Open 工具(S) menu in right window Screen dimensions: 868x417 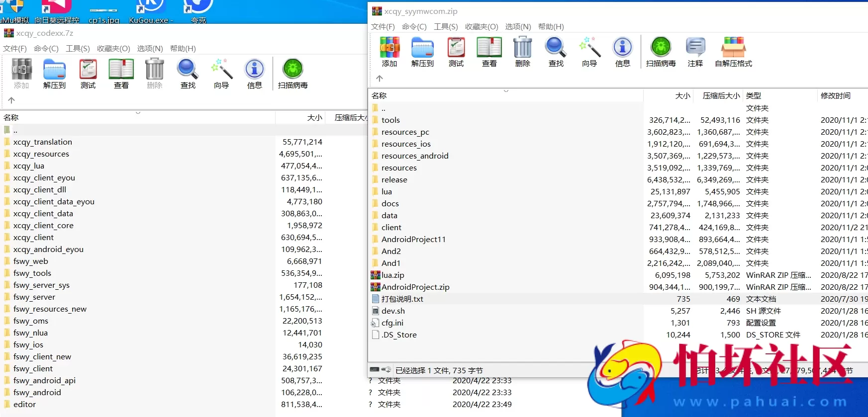[x=446, y=27]
